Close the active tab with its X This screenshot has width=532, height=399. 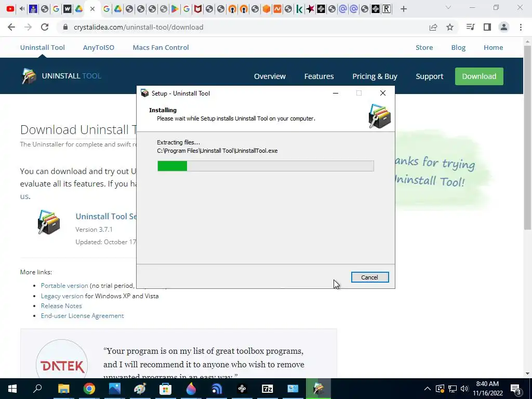(x=92, y=9)
